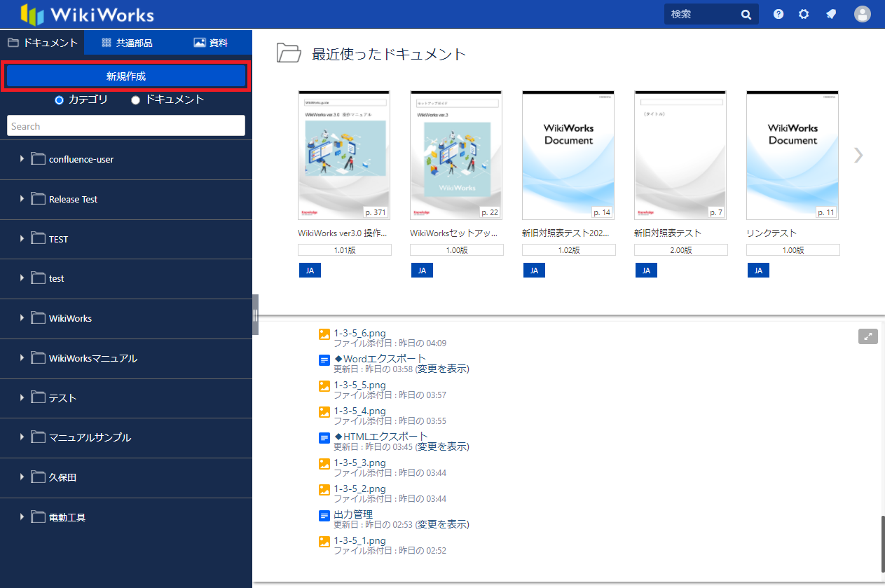This screenshot has height=588, width=885.
Task: Expand the Release Test category
Action: tap(22, 199)
